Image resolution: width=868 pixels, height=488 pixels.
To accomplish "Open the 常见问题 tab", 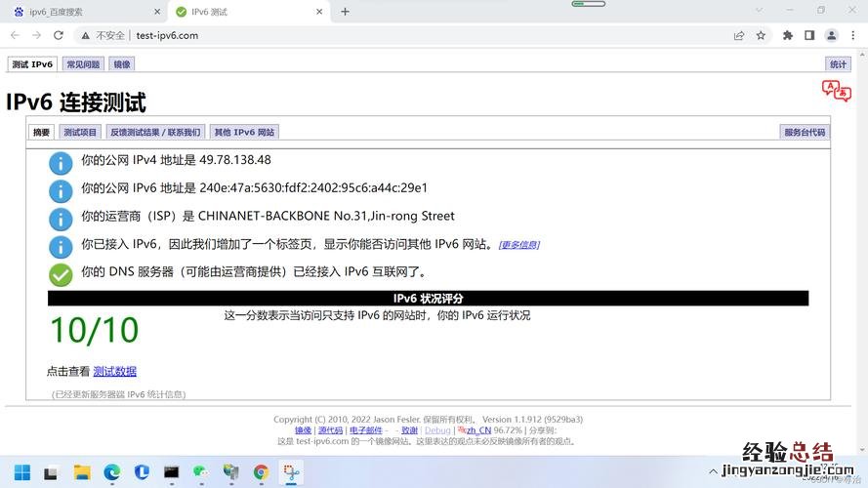I will tap(82, 64).
